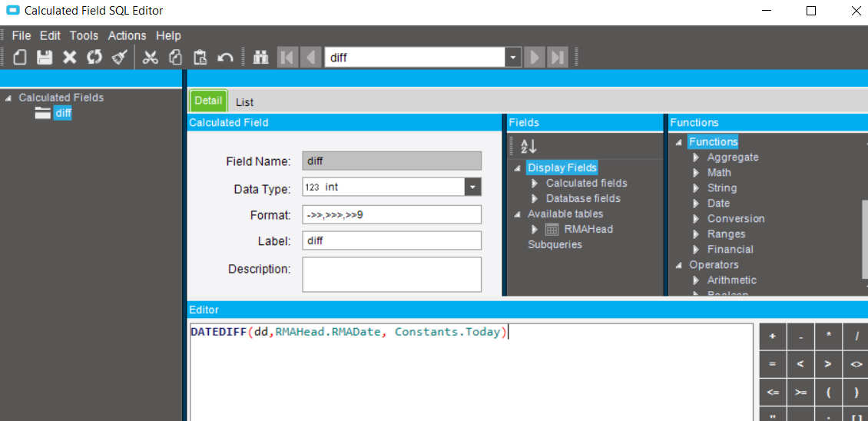Click the Format input field
868x421 pixels.
(392, 214)
